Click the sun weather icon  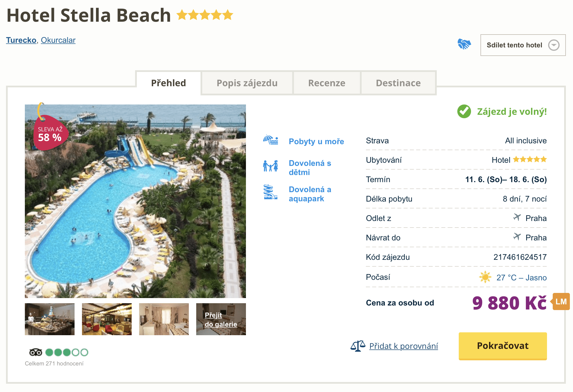[x=485, y=277]
